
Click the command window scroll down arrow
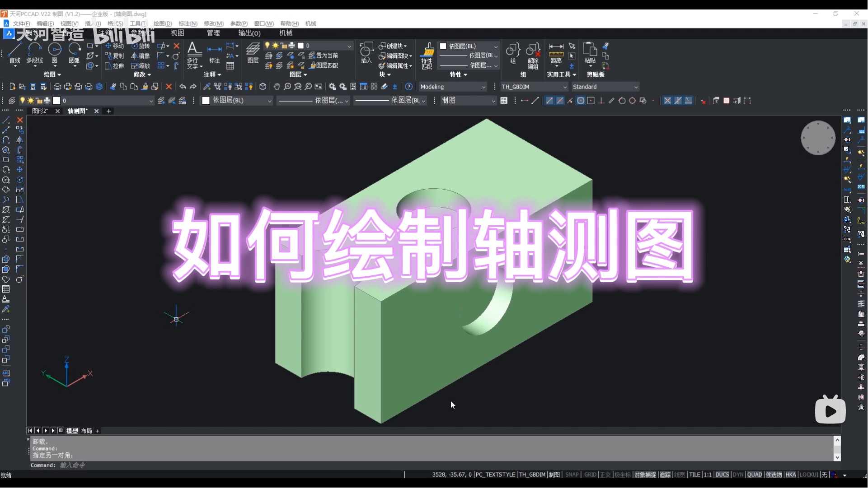(837, 457)
